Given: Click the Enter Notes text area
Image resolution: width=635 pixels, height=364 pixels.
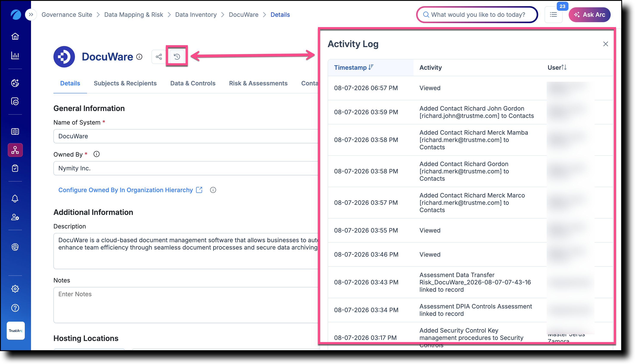Looking at the screenshot, I should (x=185, y=305).
